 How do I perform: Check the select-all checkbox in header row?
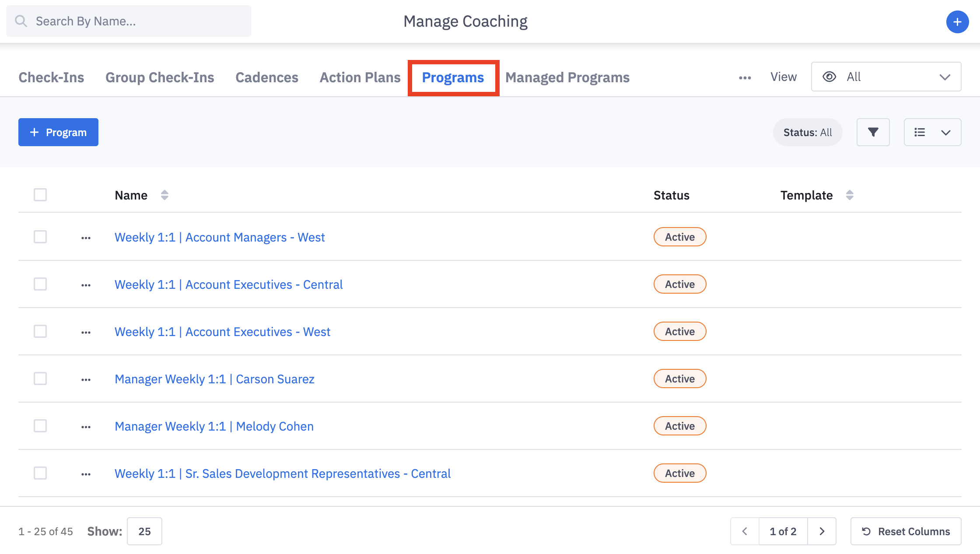coord(40,194)
